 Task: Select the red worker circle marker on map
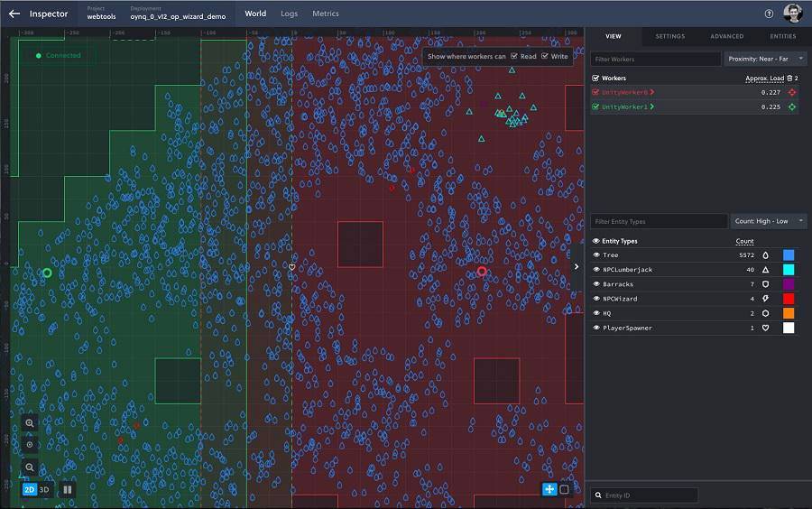pyautogui.click(x=482, y=272)
